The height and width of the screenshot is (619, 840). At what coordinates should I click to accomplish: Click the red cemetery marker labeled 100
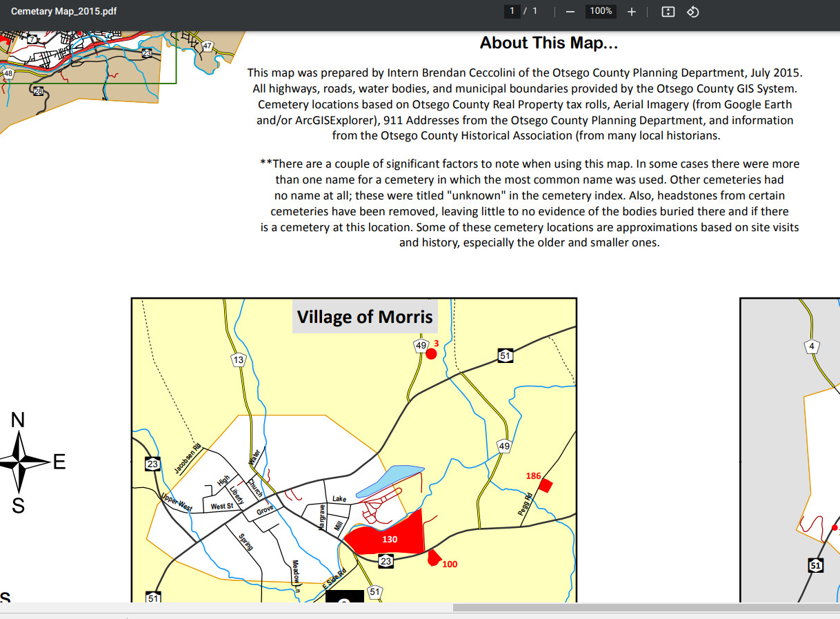pyautogui.click(x=434, y=558)
